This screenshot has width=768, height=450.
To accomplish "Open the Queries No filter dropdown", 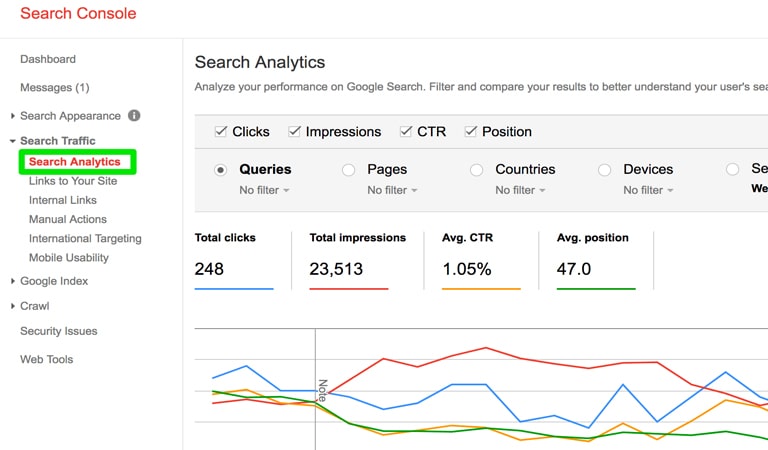I will pos(264,190).
